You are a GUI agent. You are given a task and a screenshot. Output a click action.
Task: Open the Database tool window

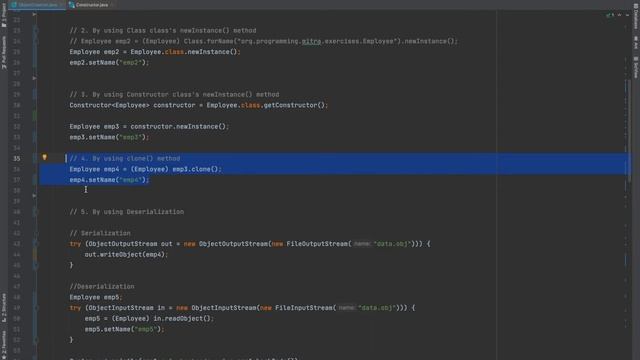click(636, 16)
